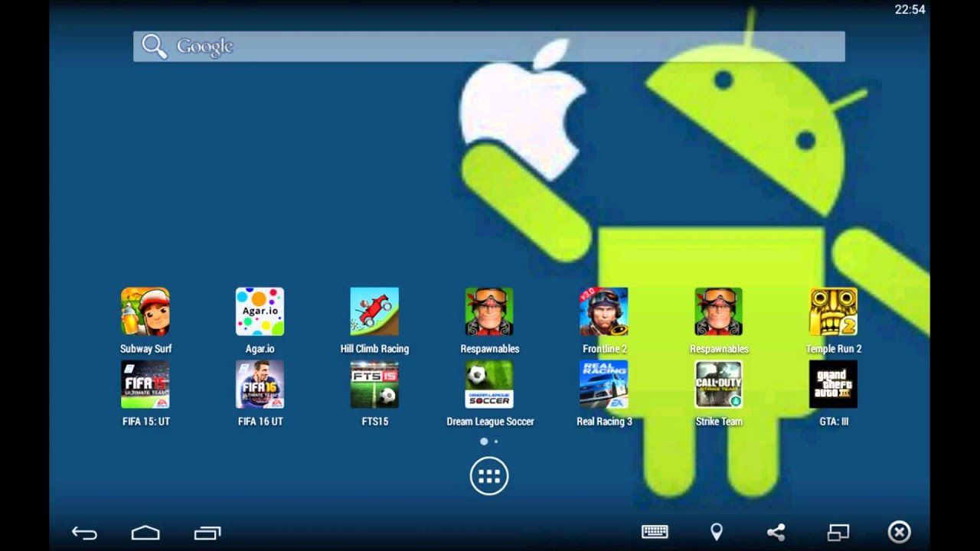Click the "GTA: III" label
Image resolution: width=980 pixels, height=551 pixels.
834,422
